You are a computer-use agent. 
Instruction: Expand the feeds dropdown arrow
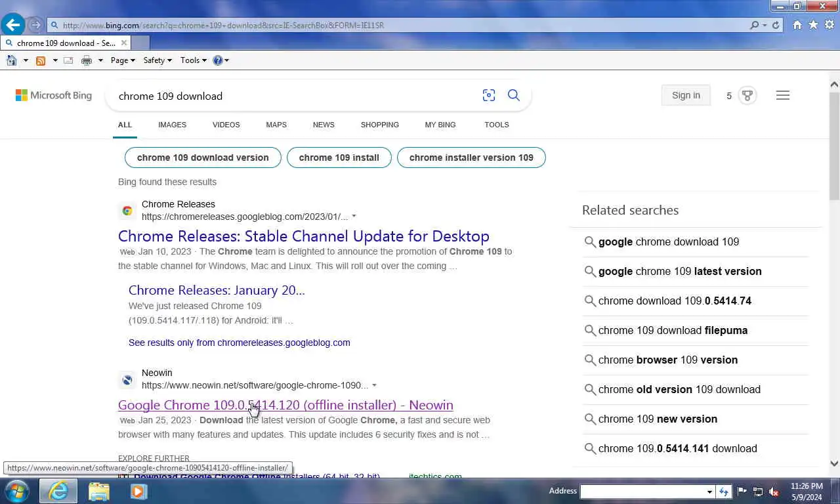pyautogui.click(x=55, y=60)
